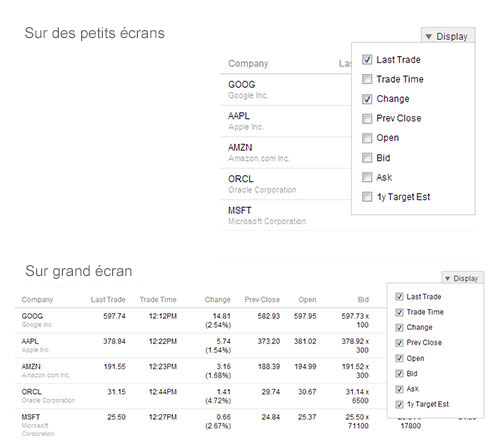500x447 pixels.
Task: Select GOOG ticker in large-screen table
Action: [32, 316]
